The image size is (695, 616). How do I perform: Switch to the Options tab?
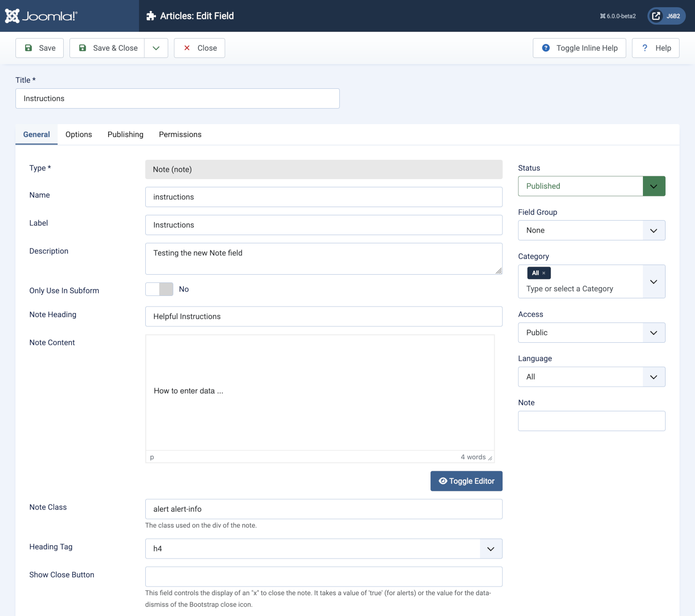click(x=79, y=135)
